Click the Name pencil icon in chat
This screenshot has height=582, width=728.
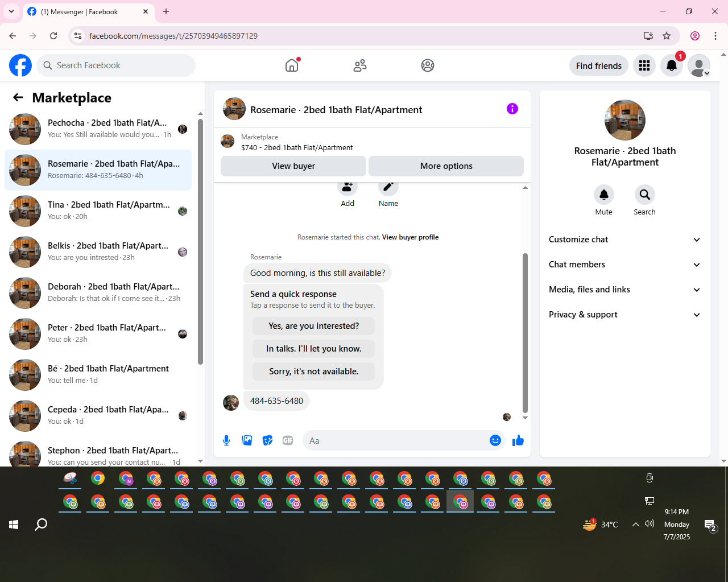pos(388,188)
